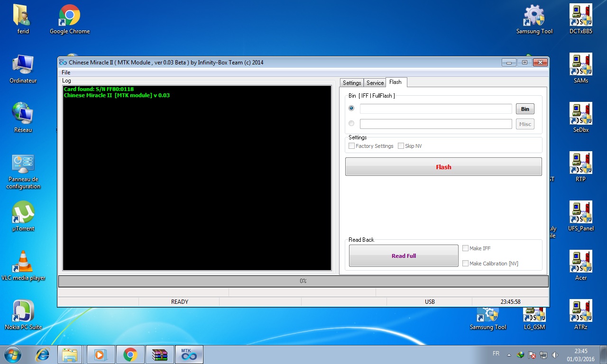Minimize the Chinese Miracle II window

pos(510,62)
